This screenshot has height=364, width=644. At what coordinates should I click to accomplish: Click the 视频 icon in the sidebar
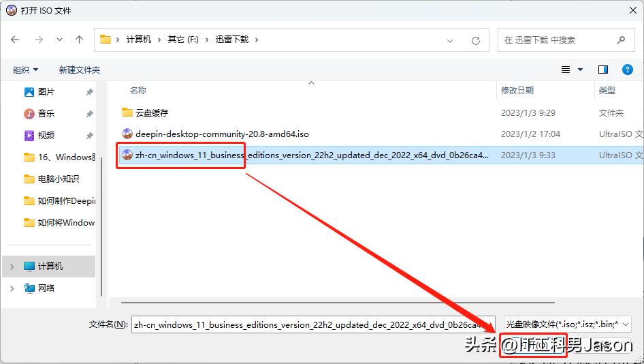pyautogui.click(x=29, y=136)
